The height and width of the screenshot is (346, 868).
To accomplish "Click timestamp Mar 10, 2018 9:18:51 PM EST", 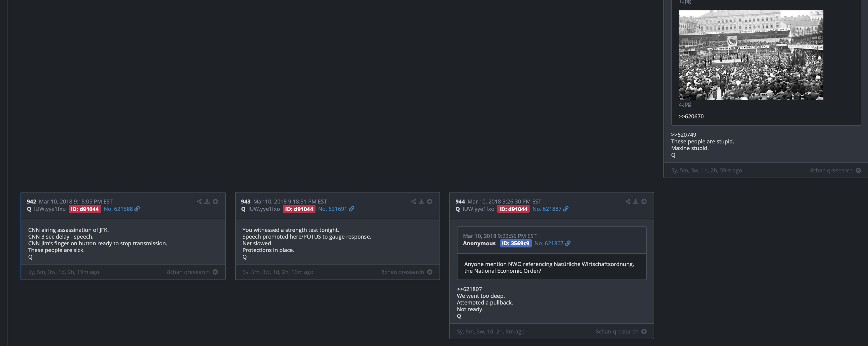I will click(290, 201).
